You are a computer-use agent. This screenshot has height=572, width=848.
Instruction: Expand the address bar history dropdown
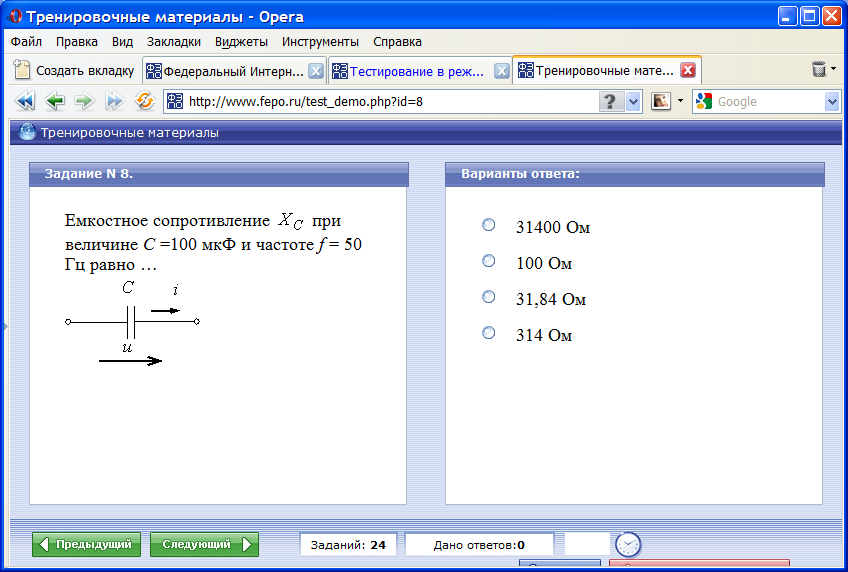coord(633,102)
